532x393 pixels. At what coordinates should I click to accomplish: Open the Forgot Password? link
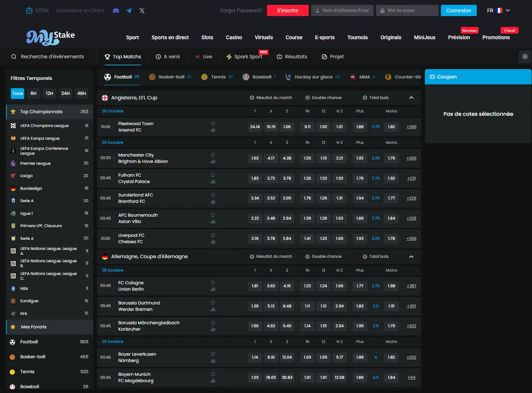point(241,10)
